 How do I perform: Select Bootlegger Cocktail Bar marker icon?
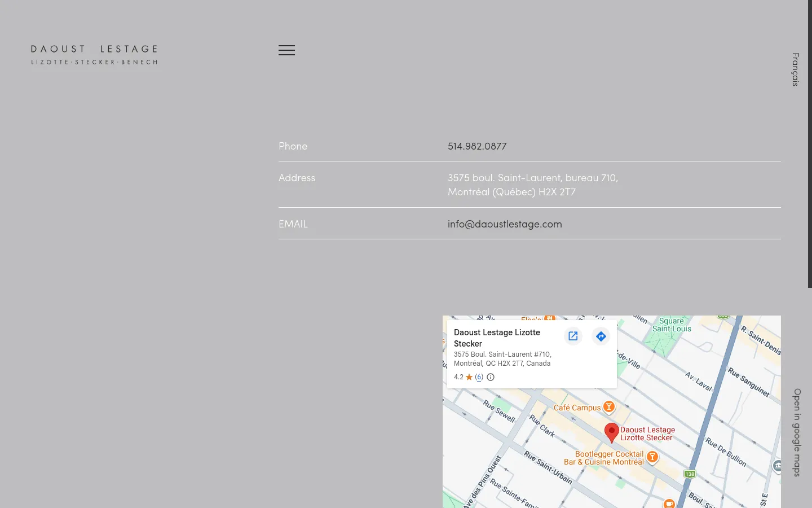click(652, 457)
